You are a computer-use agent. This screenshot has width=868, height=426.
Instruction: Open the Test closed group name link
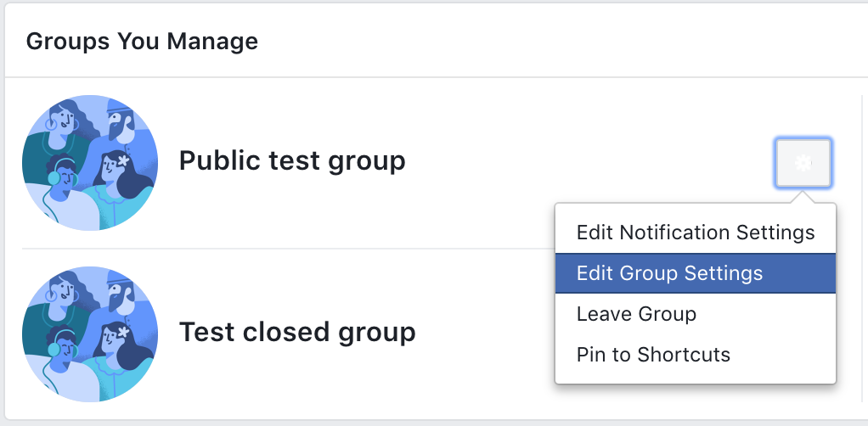pos(297,332)
